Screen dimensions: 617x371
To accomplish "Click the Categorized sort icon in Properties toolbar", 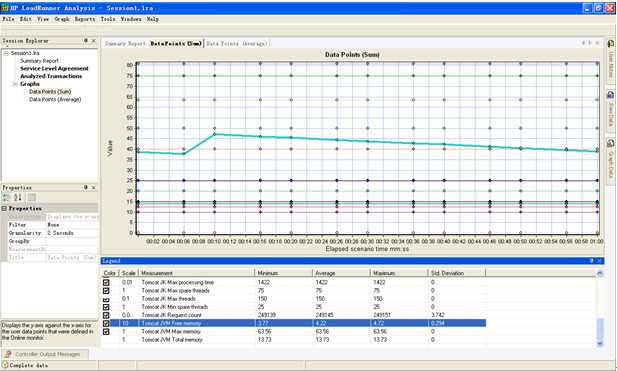I will pyautogui.click(x=7, y=197).
